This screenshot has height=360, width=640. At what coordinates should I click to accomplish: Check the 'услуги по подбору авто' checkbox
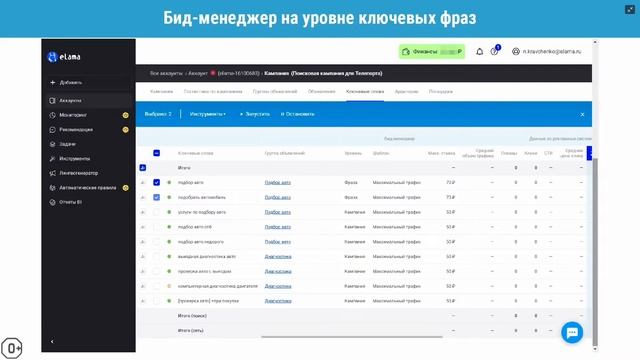[156, 212]
